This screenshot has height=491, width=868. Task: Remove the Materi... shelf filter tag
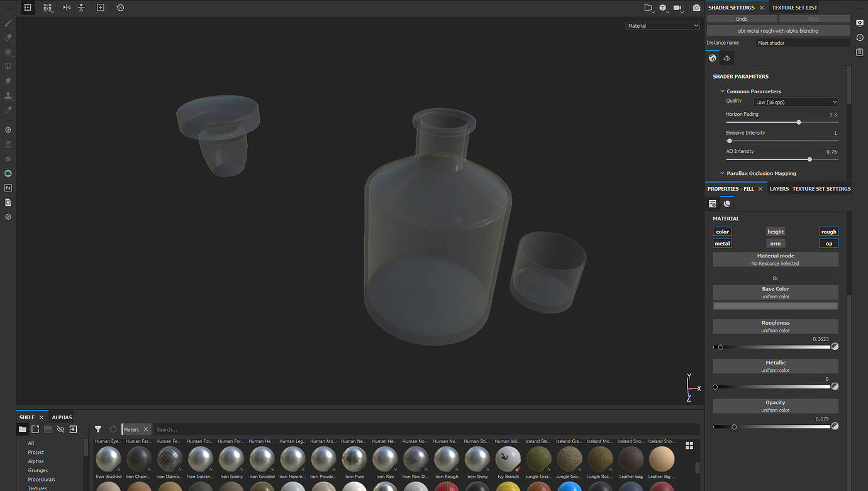pos(146,429)
